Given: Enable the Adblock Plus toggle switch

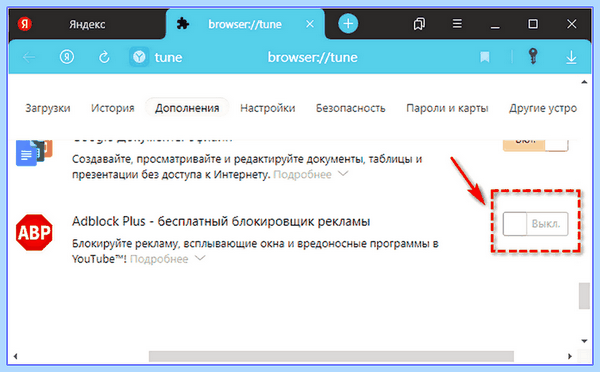Looking at the screenshot, I should click(x=535, y=224).
